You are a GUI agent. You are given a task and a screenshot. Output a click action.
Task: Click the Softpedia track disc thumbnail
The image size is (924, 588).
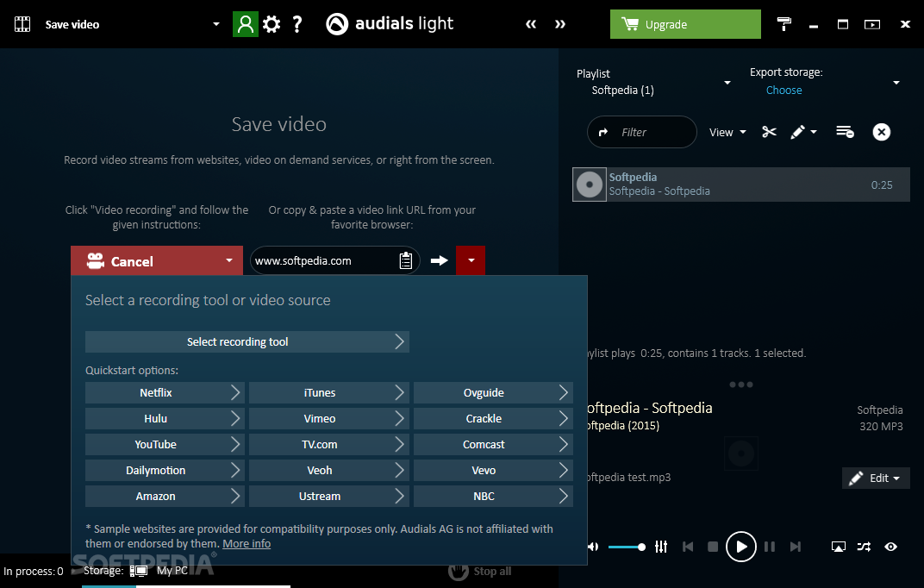590,185
